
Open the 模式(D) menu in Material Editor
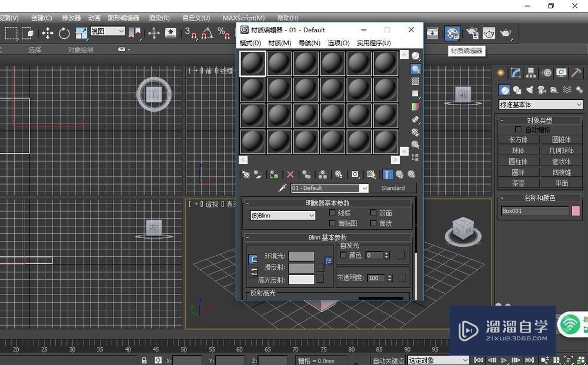click(x=250, y=42)
